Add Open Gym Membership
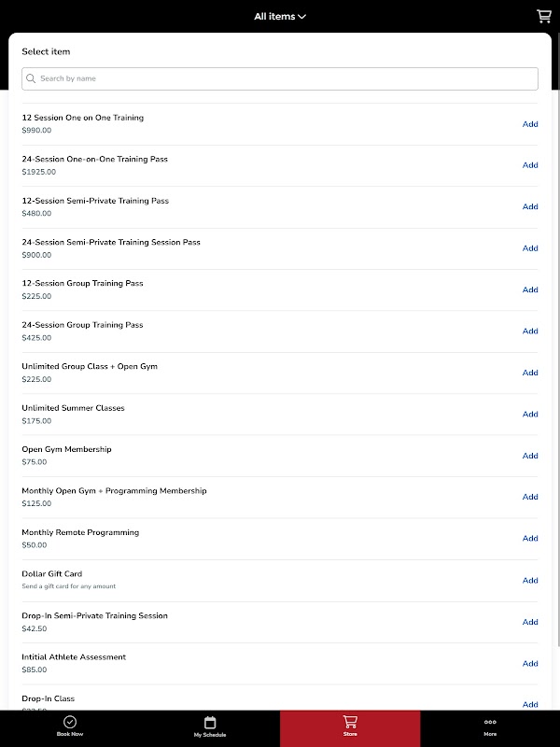Screen dimensions: 560x747 [x=530, y=456]
